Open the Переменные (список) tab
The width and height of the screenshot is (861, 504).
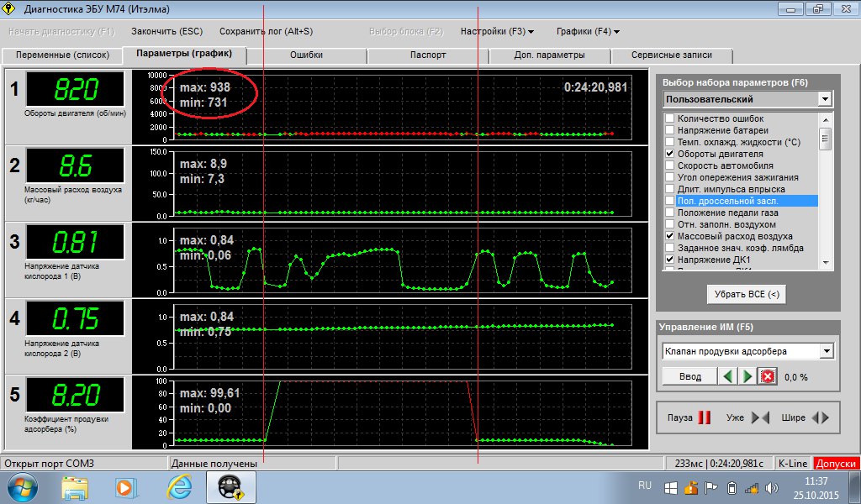click(62, 55)
